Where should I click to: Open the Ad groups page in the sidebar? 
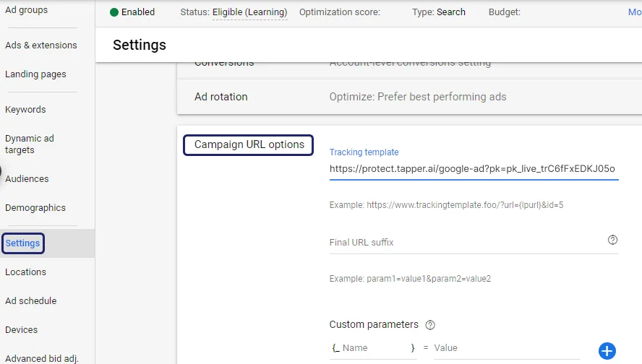26,10
